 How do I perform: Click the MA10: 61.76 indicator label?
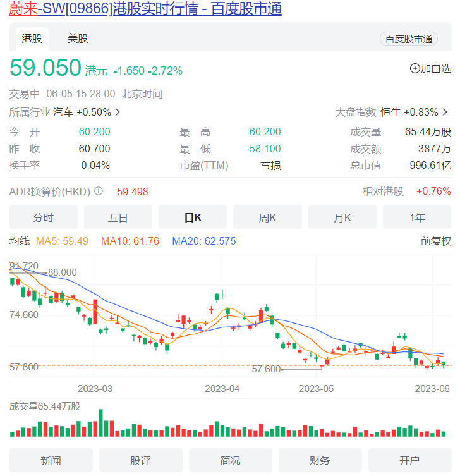click(x=130, y=241)
